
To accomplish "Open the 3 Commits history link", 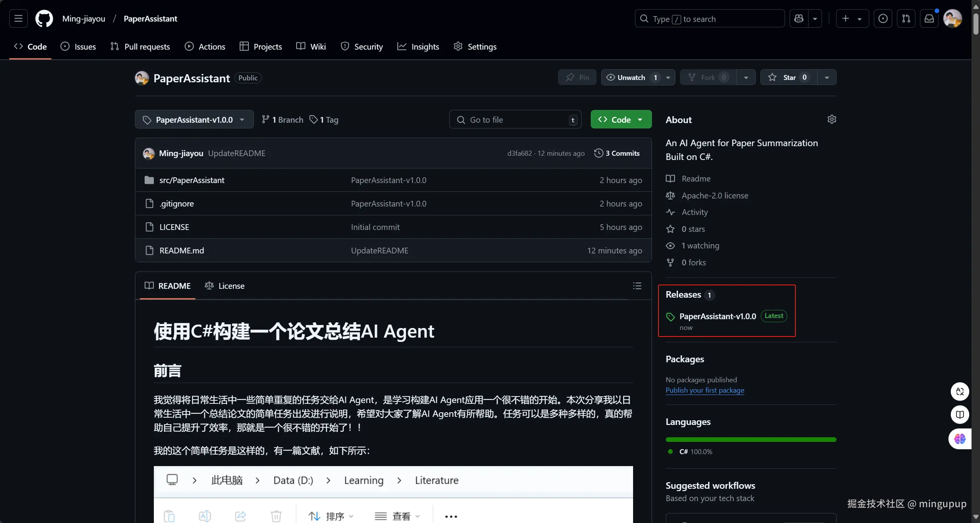I will click(617, 153).
